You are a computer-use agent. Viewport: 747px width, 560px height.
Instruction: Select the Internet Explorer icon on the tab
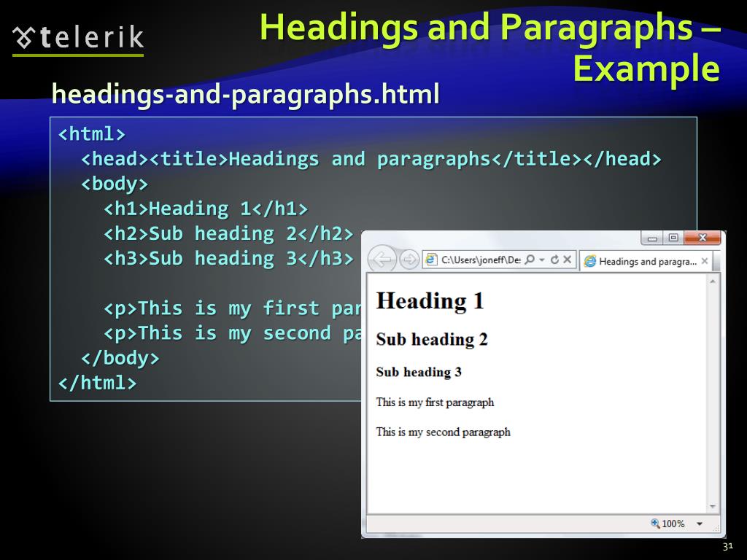[589, 261]
